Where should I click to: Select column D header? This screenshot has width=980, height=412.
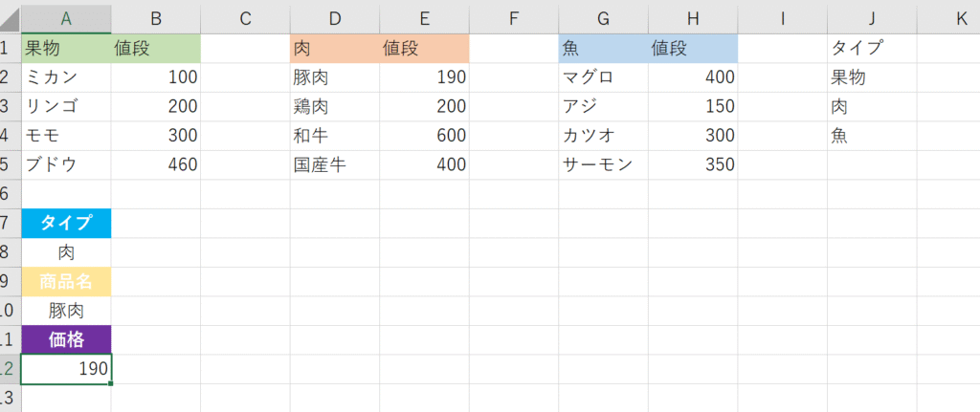(334, 17)
